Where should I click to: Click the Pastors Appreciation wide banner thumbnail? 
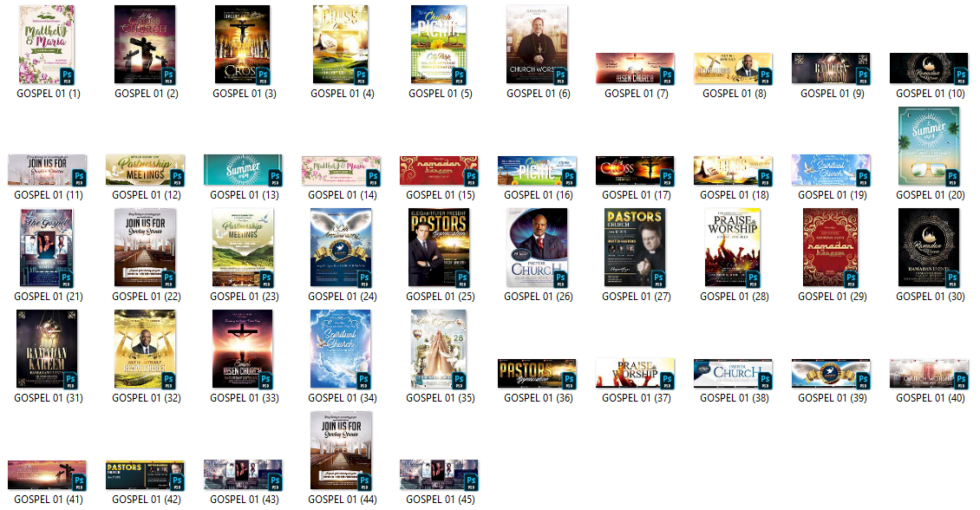[x=537, y=373]
